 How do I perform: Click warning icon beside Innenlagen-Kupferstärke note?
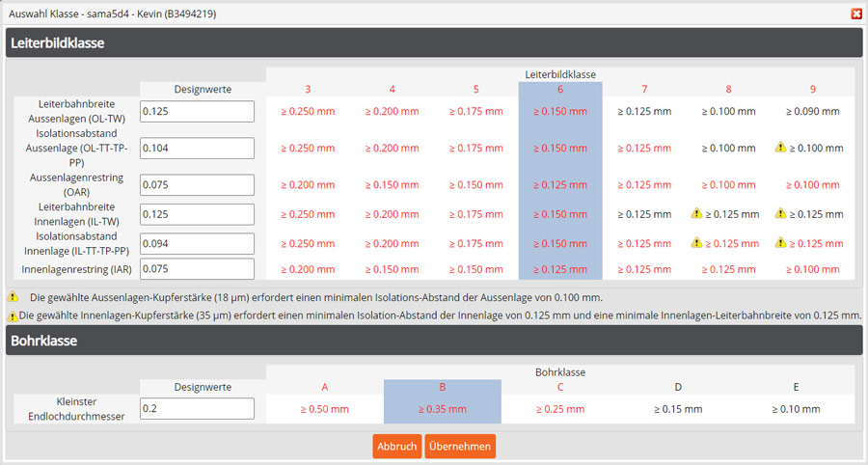pos(14,315)
